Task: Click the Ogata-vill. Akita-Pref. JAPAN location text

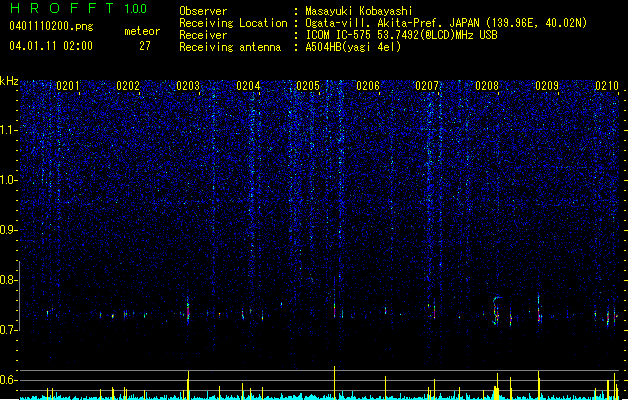Action: click(446, 23)
